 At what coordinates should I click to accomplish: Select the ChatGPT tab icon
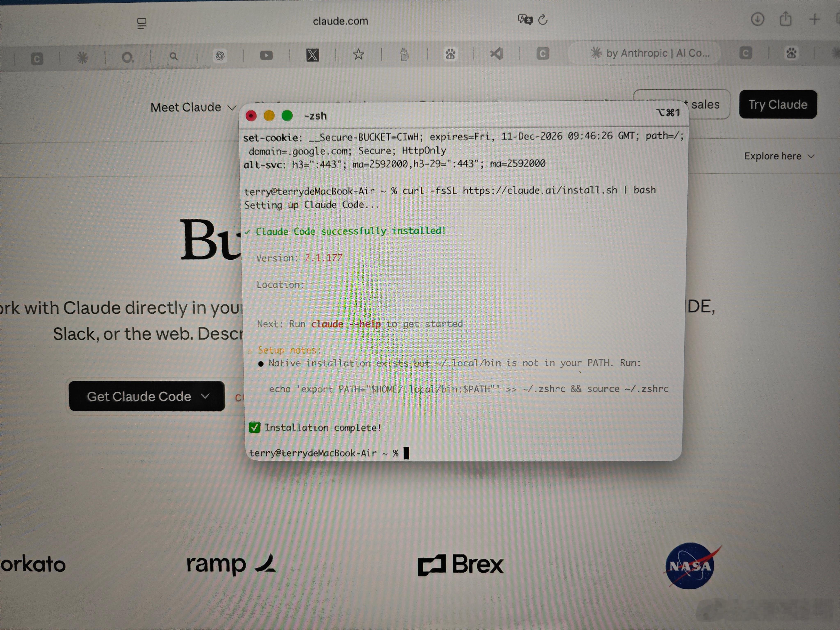[x=220, y=56]
